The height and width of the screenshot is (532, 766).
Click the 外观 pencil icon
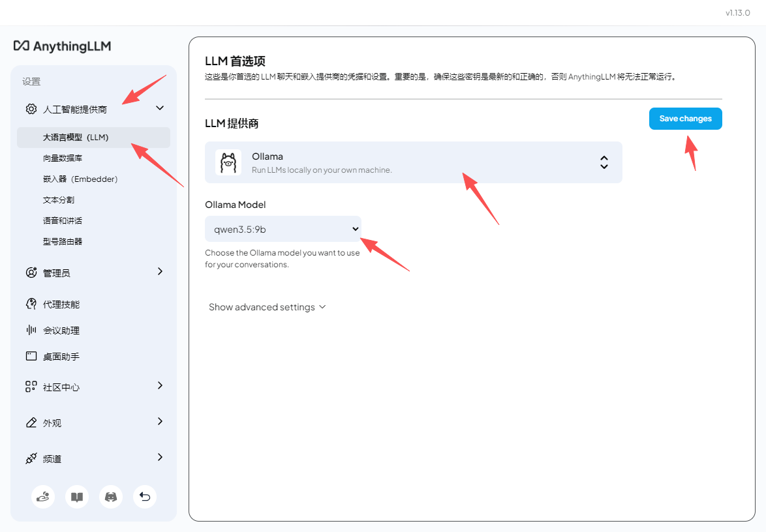pyautogui.click(x=31, y=422)
